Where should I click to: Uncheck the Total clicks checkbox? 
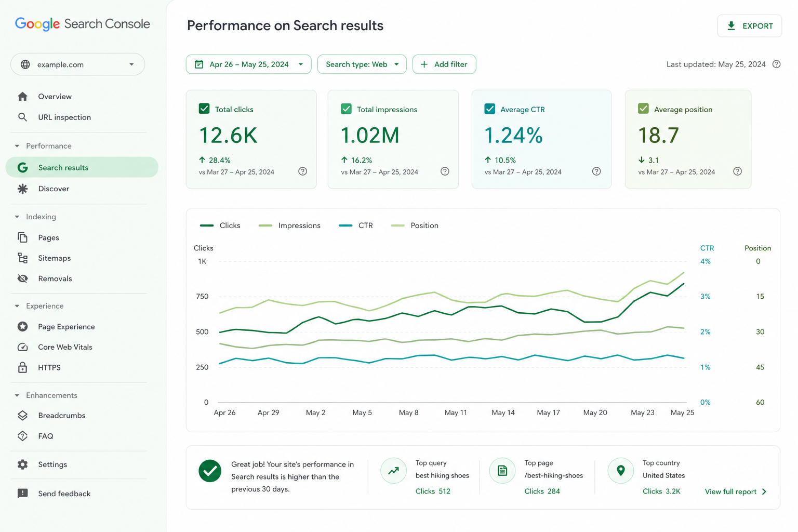204,109
